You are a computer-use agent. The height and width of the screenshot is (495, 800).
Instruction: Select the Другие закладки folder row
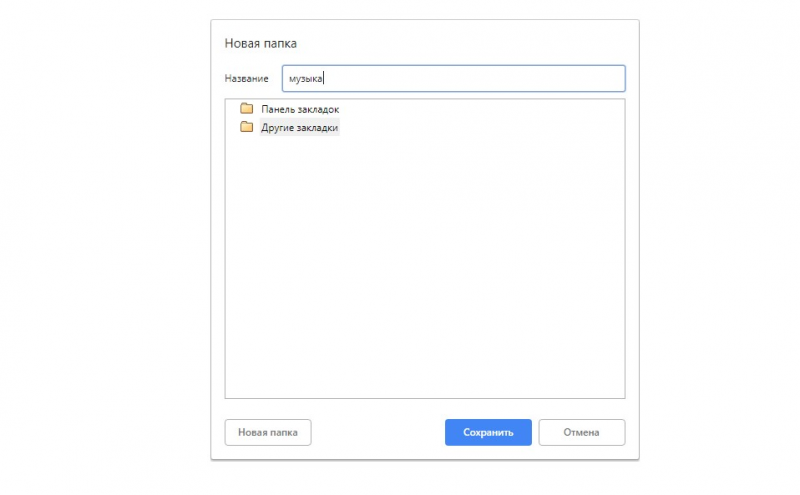pos(299,128)
